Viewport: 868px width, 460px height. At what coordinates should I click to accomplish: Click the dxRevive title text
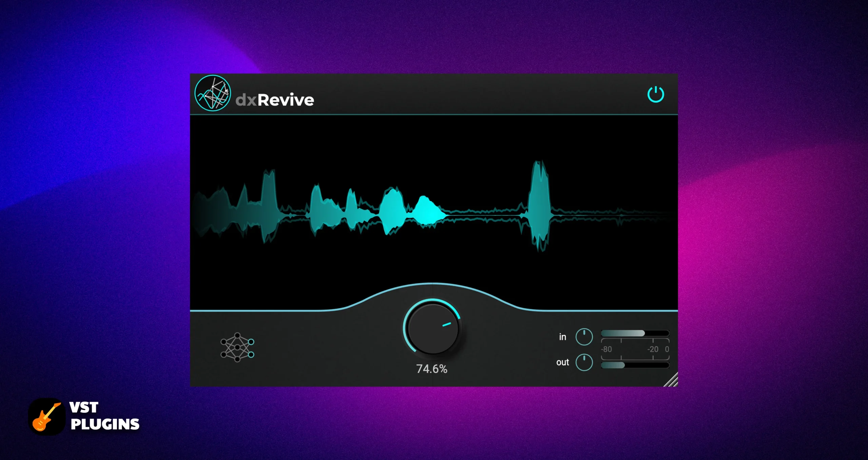[x=275, y=100]
